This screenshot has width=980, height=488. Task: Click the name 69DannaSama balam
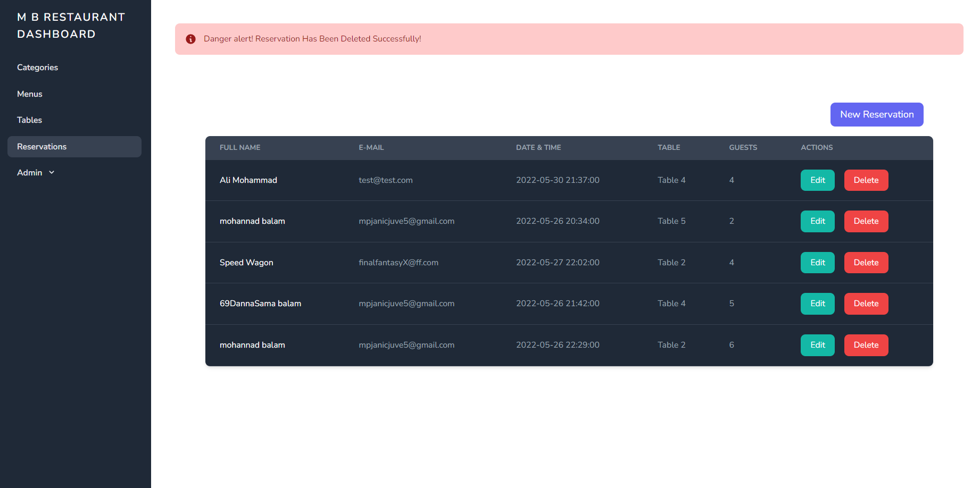260,304
